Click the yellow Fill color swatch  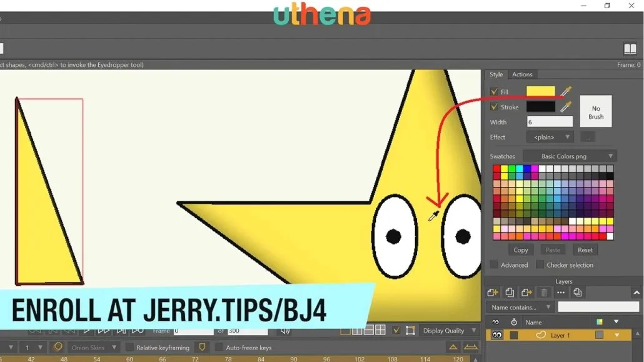[x=540, y=91]
